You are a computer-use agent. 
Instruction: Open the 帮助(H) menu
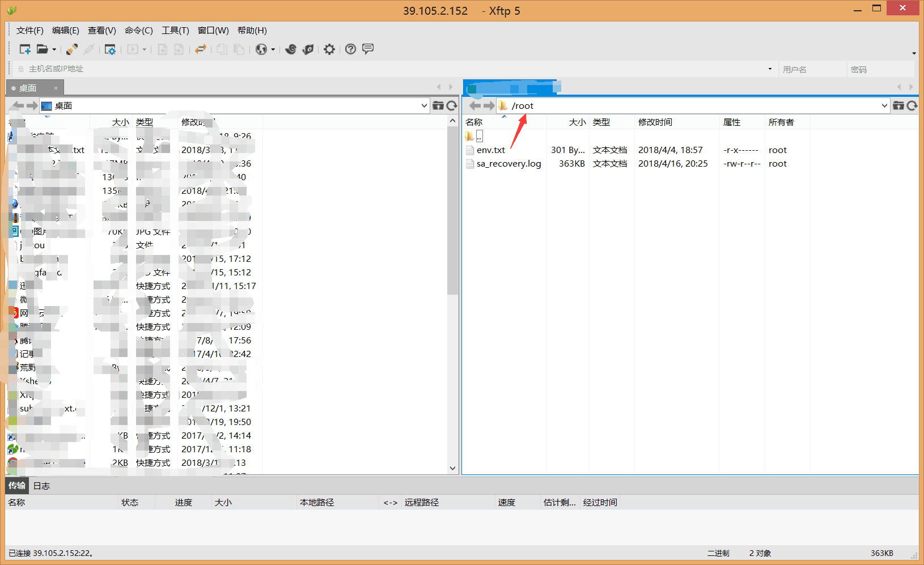coord(252,31)
